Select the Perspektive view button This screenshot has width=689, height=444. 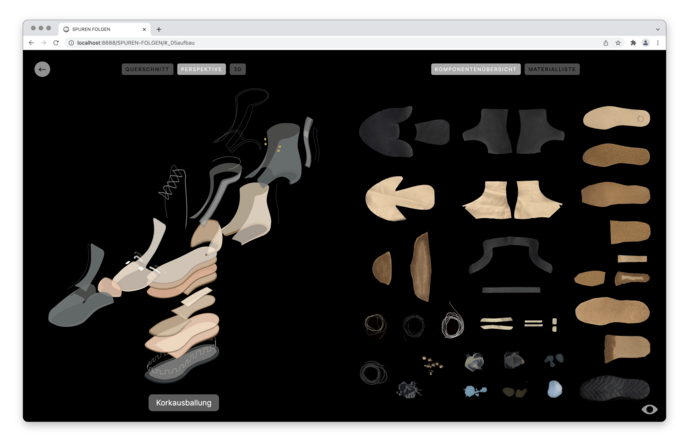point(201,69)
